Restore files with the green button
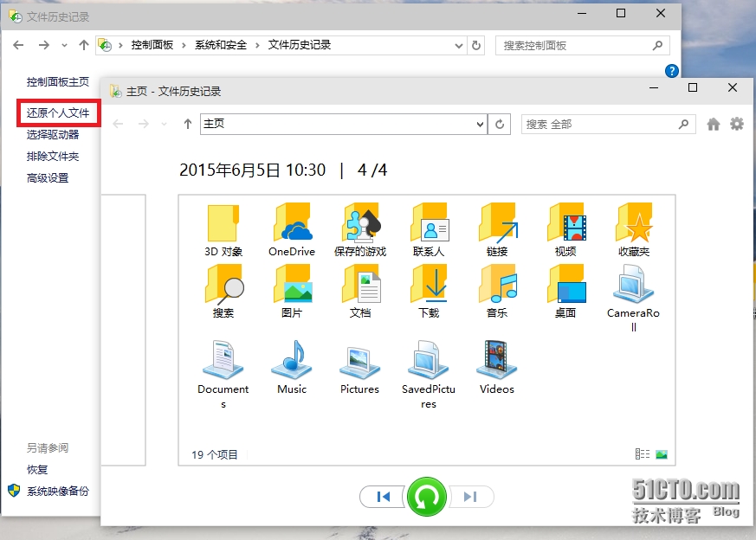Screen dimensions: 756x540 [427, 497]
